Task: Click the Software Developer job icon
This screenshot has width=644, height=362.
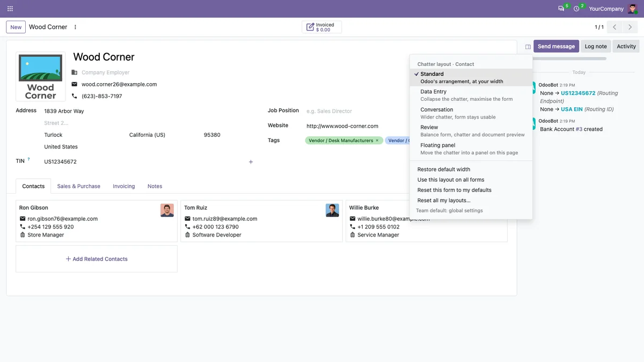Action: click(188, 235)
